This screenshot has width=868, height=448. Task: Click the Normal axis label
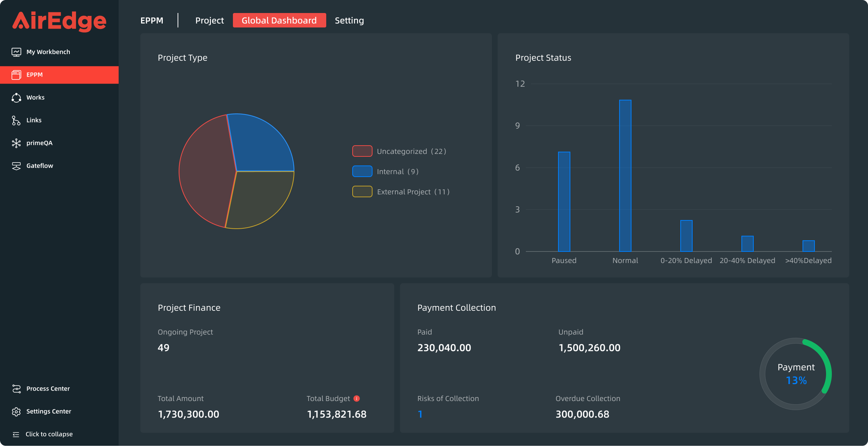[625, 260]
